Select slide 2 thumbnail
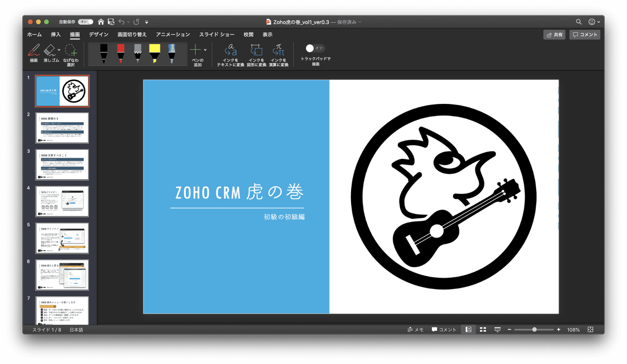The height and width of the screenshot is (364, 627). coord(62,128)
